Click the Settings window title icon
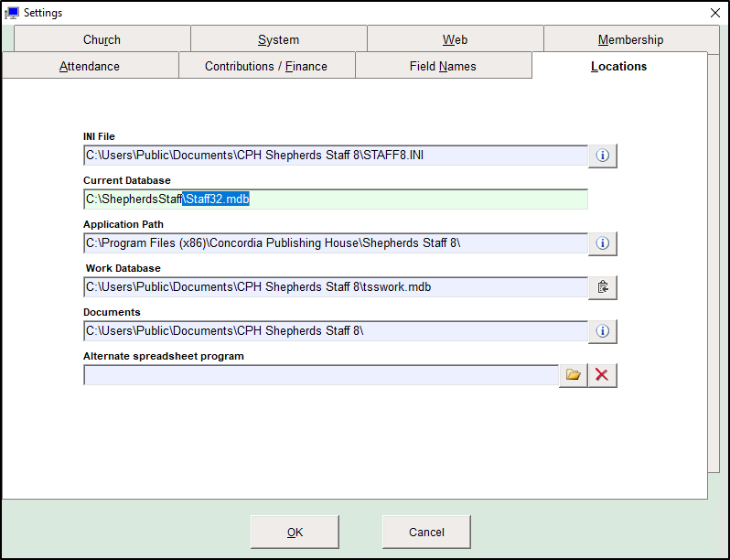 (13, 13)
